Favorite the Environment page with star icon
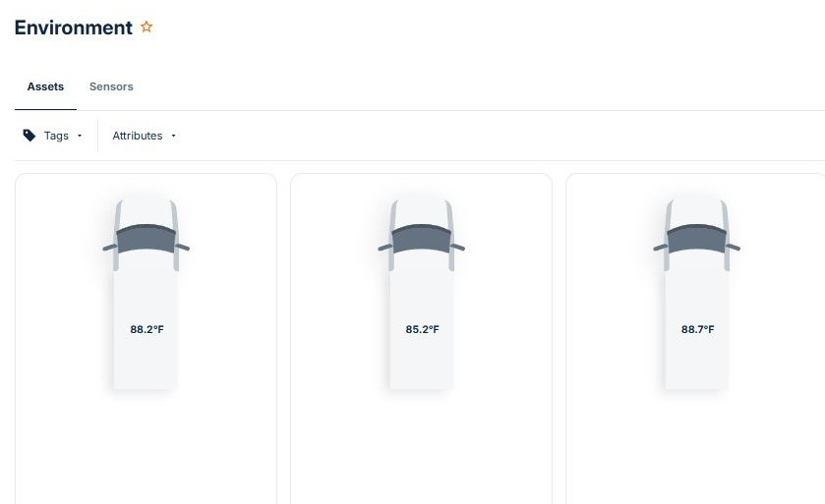 point(147,27)
